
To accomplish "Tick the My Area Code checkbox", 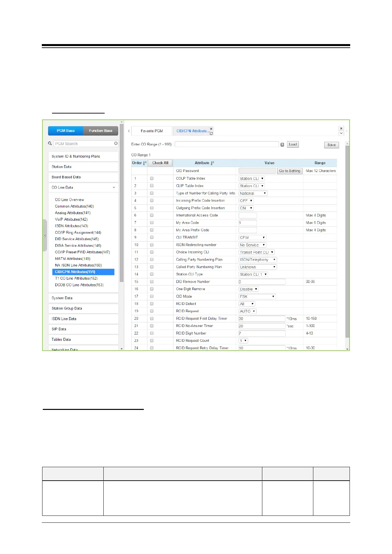I will [x=152, y=222].
